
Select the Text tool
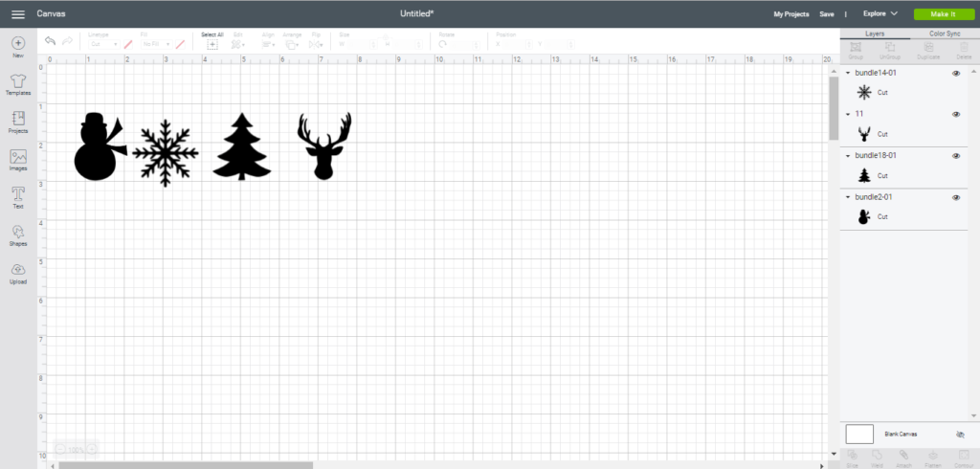18,196
